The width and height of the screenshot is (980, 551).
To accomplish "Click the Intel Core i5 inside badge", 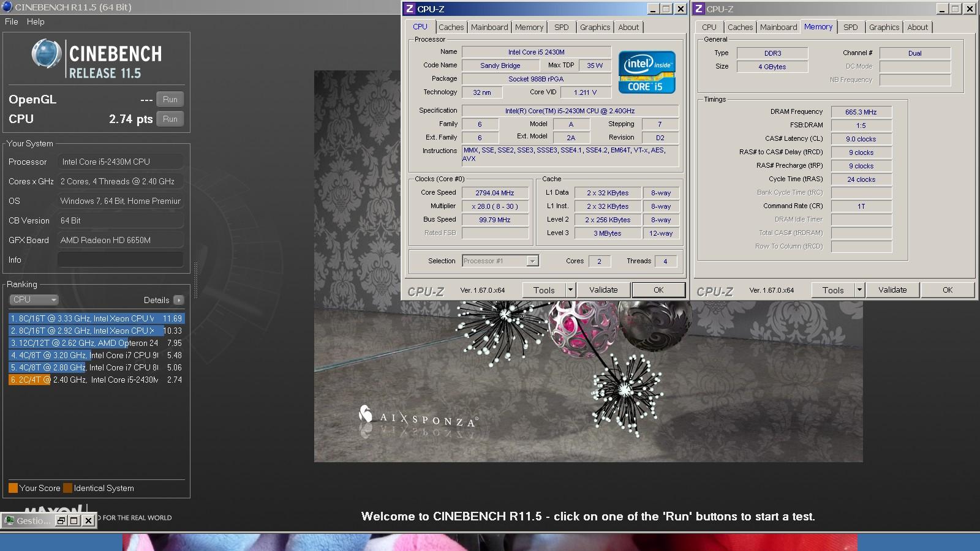I will 647,72.
